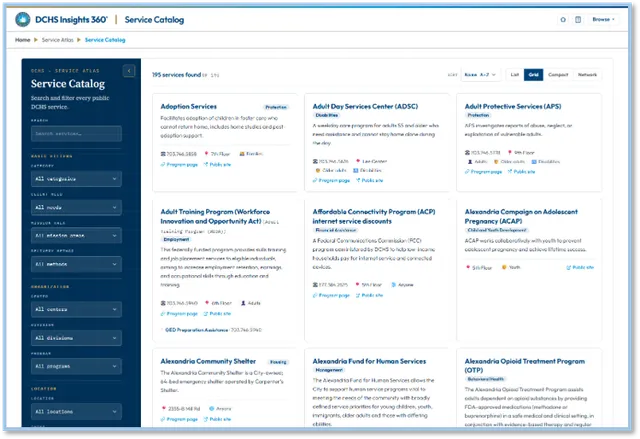
Task: Switch to the Compact view
Action: pyautogui.click(x=558, y=75)
